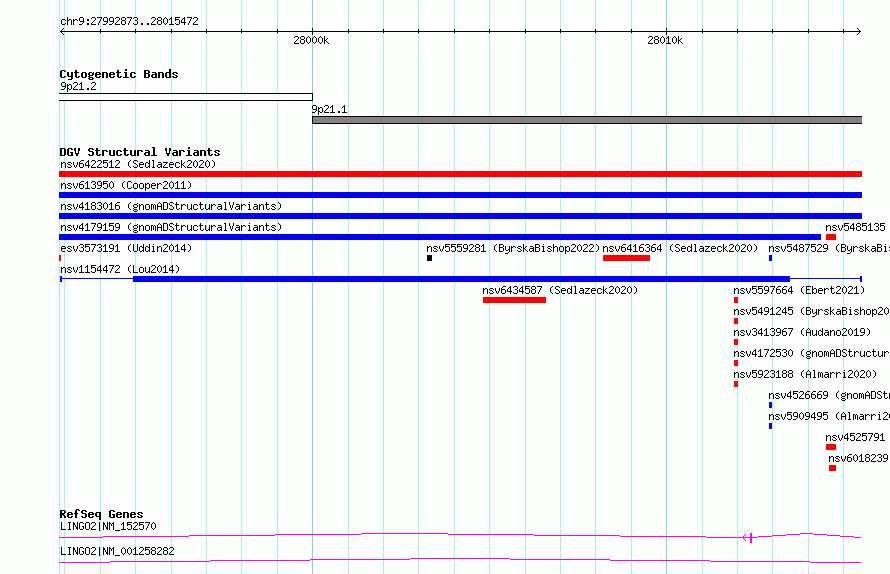Click the nsv5487529 variant label
This screenshot has width=890, height=574.
(x=829, y=248)
